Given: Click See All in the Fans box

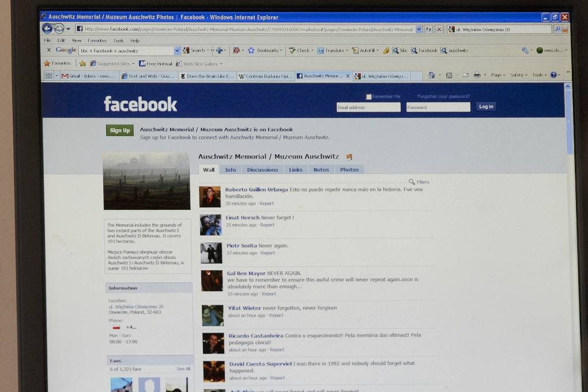Looking at the screenshot, I should pos(183,369).
